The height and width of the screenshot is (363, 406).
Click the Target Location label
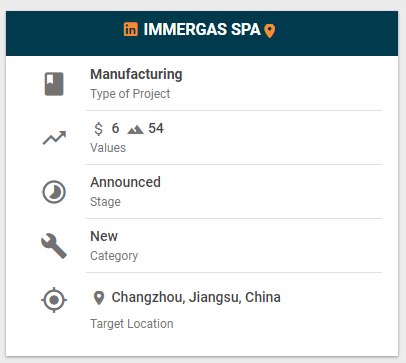tap(132, 324)
